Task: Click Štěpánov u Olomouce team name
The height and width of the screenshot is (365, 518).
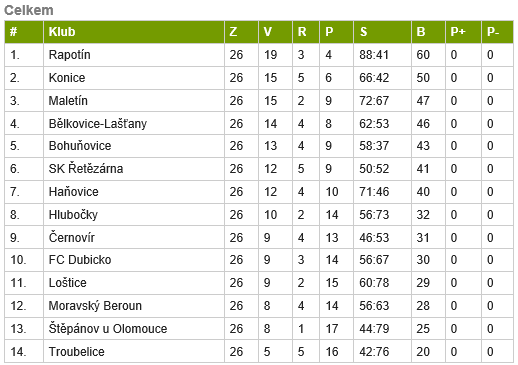Action: 108,329
